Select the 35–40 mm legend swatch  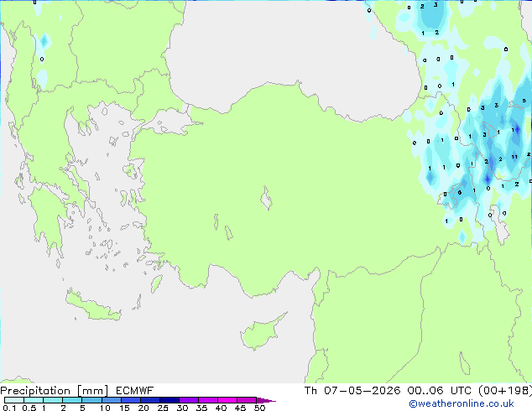208,400
